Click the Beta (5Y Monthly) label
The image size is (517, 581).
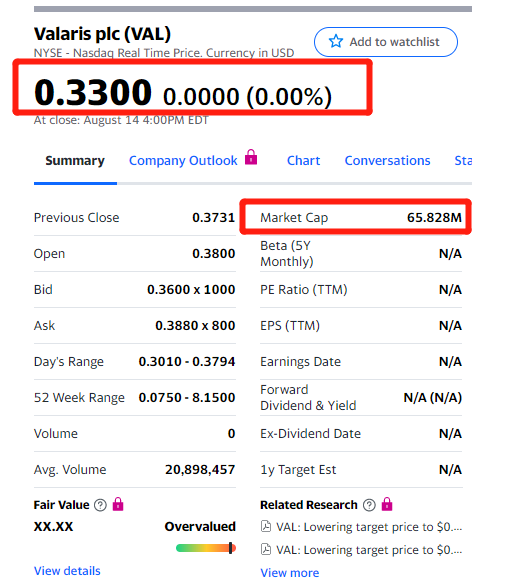[287, 253]
